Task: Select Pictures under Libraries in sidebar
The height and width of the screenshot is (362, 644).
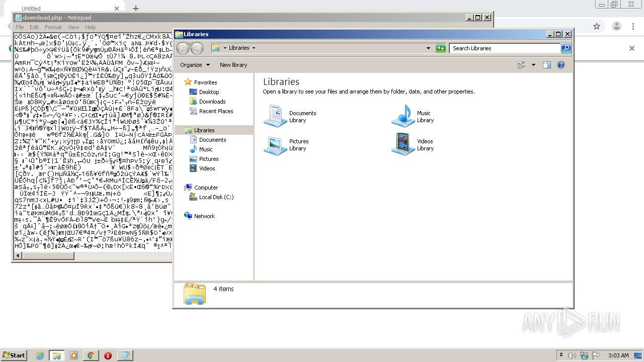Action: click(209, 159)
